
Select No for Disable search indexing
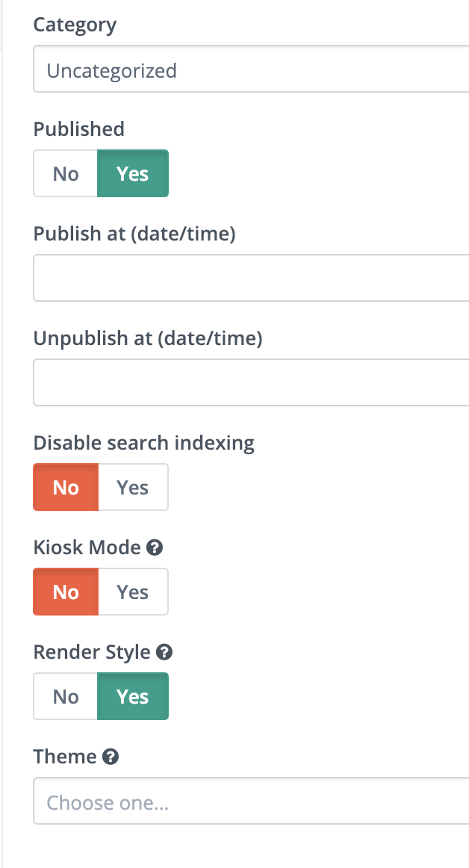tap(66, 487)
